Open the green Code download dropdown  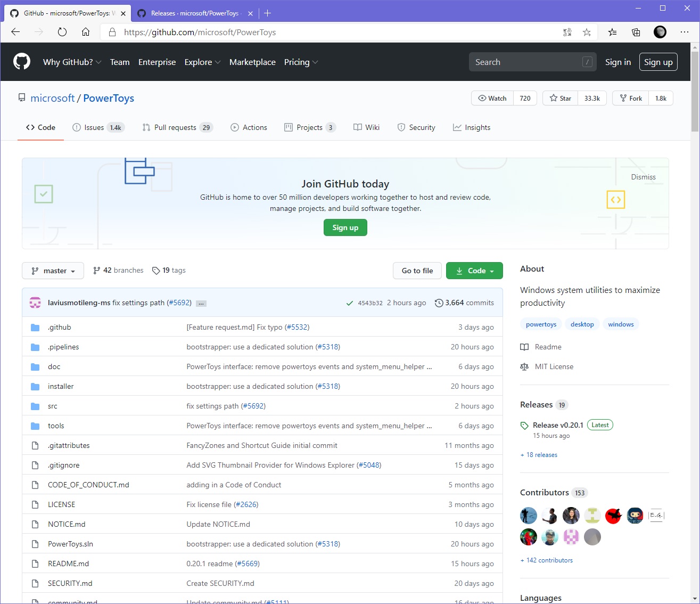click(474, 271)
